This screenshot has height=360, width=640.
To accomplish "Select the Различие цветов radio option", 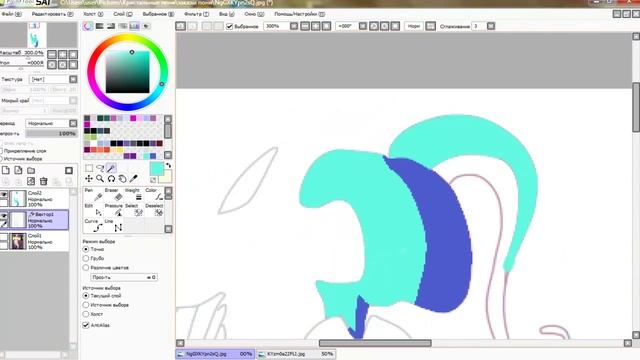I will (86, 268).
